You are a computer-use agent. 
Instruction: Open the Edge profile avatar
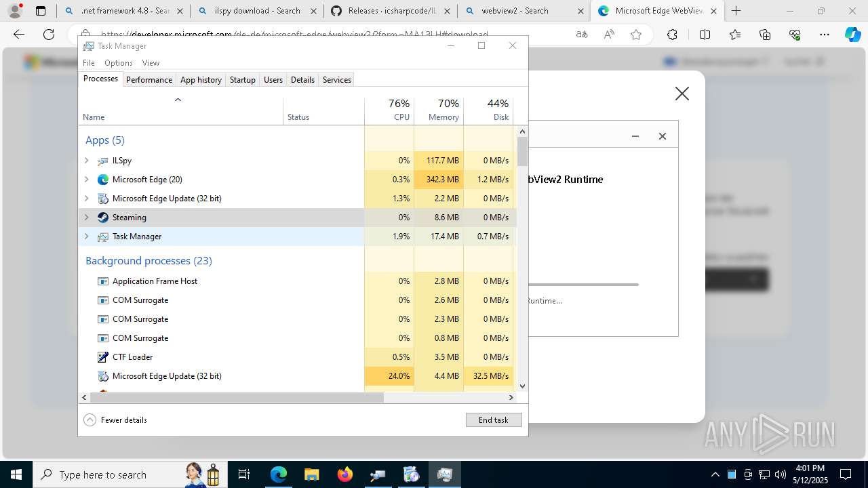point(14,11)
